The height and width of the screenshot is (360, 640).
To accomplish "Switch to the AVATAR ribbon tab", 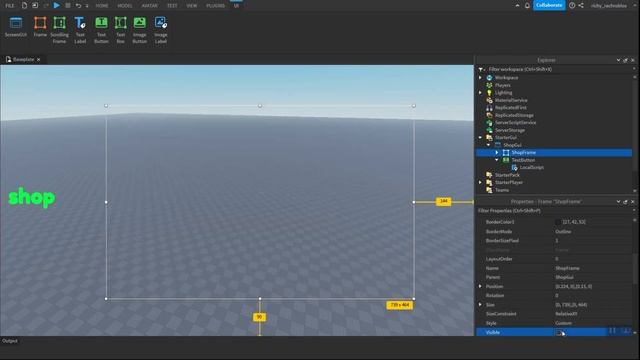I will click(x=149, y=6).
